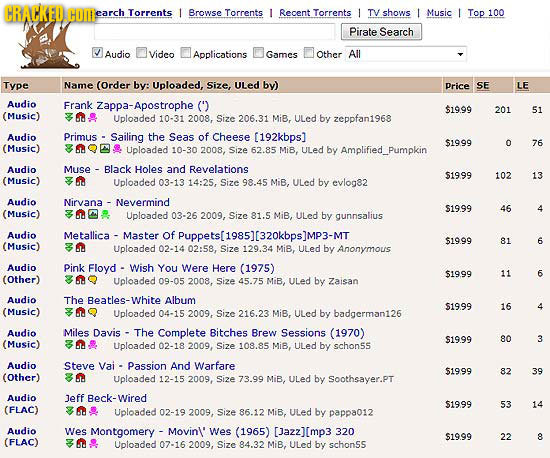Viewport: 550px width, 458px height.
Task: Click cover image icon on Nirvana row
Action: (x=93, y=214)
